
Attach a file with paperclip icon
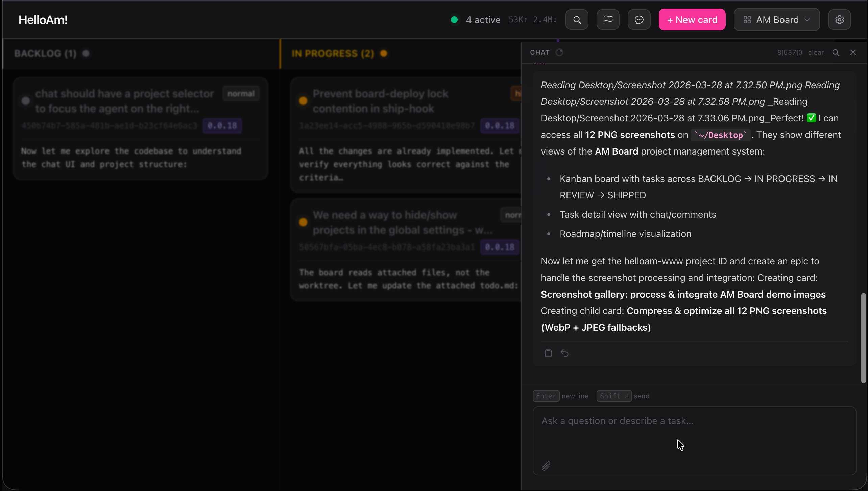(546, 466)
